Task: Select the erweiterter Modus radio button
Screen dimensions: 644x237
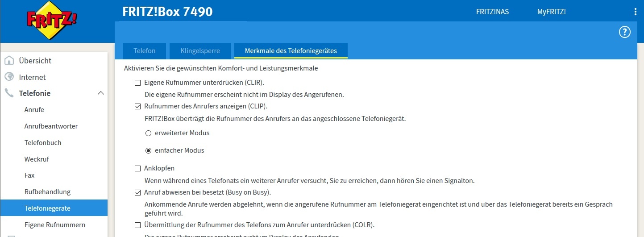Action: pyautogui.click(x=149, y=133)
